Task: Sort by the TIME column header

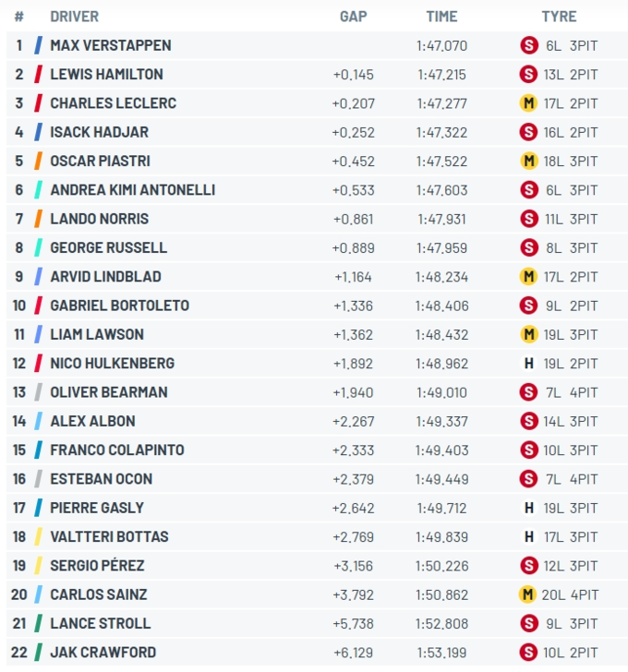Action: pyautogui.click(x=441, y=17)
